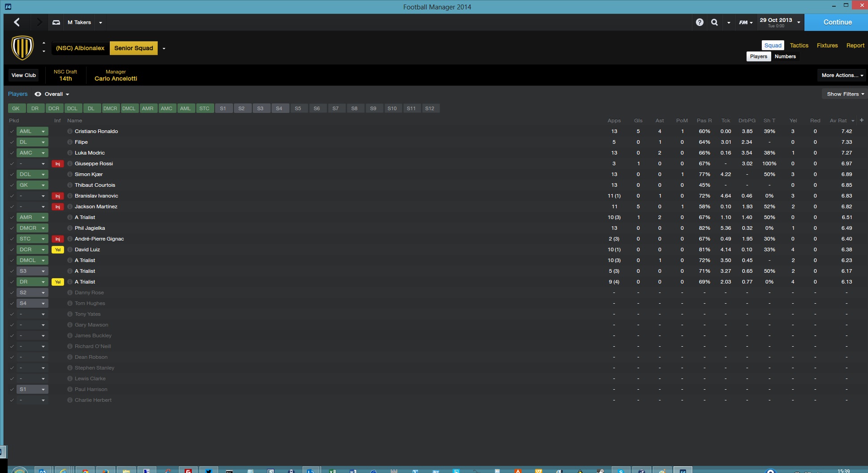The image size is (868, 473).
Task: Click the Steam icon in taskbar
Action: (x=600, y=471)
